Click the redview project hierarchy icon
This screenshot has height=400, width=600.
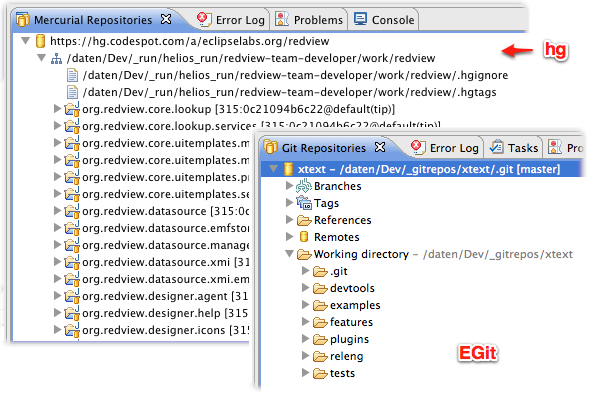(56, 59)
